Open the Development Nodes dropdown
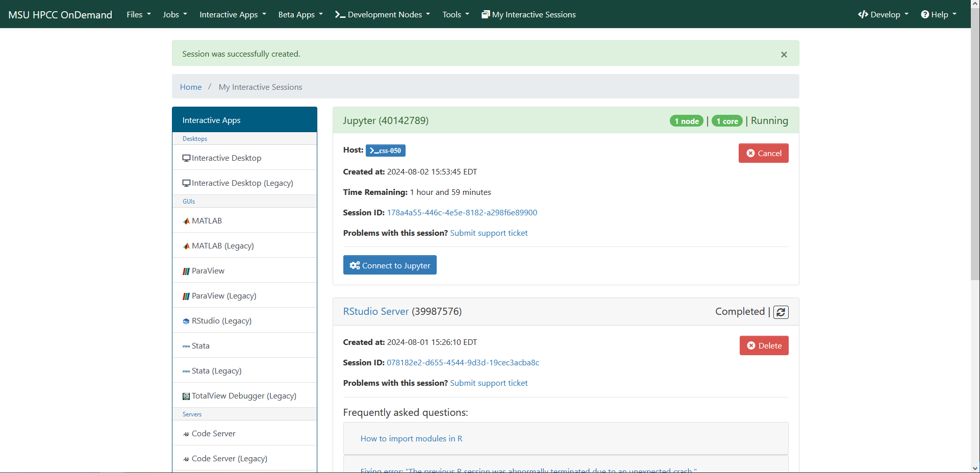Screen dimensions: 980x473 383,14
